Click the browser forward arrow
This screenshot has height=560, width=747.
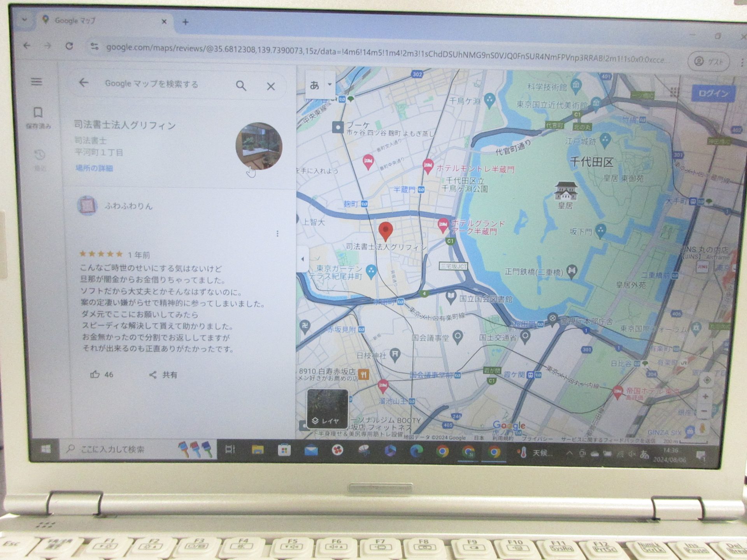(47, 46)
